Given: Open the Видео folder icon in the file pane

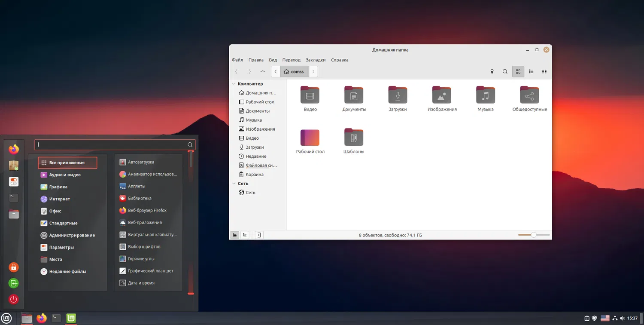Looking at the screenshot, I should [310, 95].
